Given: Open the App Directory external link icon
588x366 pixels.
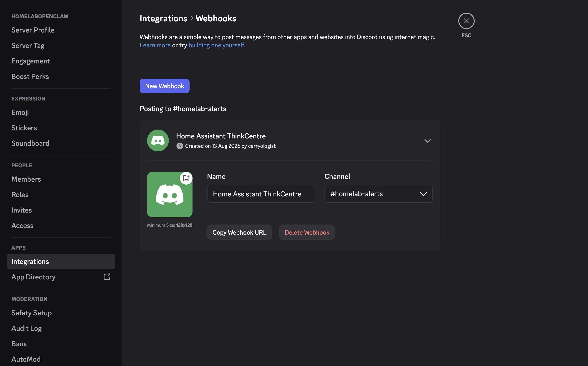Looking at the screenshot, I should coord(107,277).
